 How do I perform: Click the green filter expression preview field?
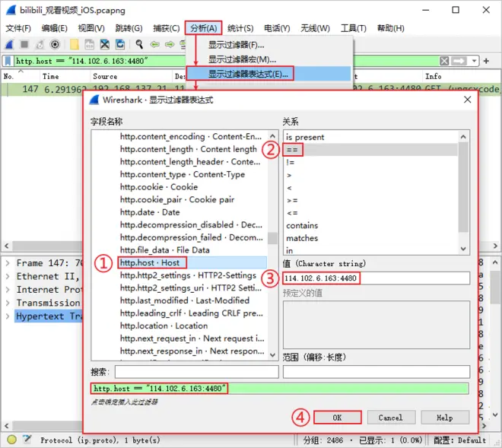click(x=279, y=389)
